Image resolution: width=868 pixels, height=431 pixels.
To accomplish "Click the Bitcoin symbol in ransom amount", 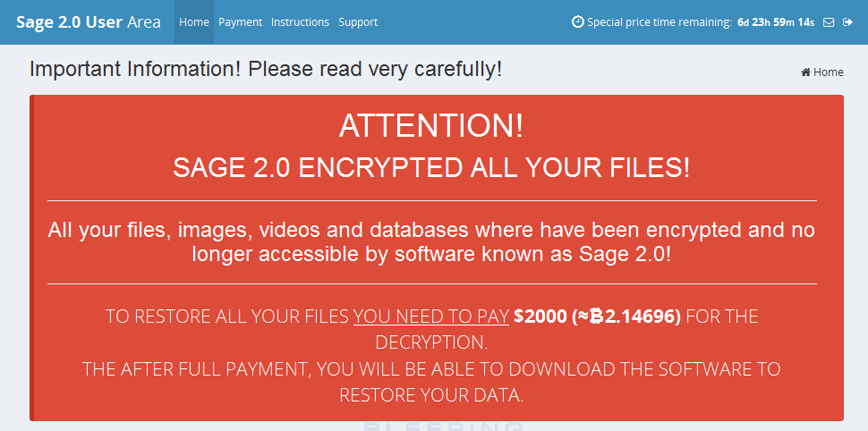I will coord(596,317).
